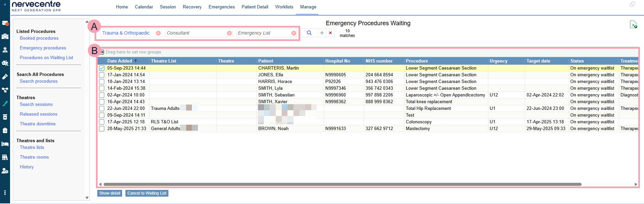The height and width of the screenshot is (204, 644).
Task: Click the three-dot more options sidebar icon
Action: 5,193
